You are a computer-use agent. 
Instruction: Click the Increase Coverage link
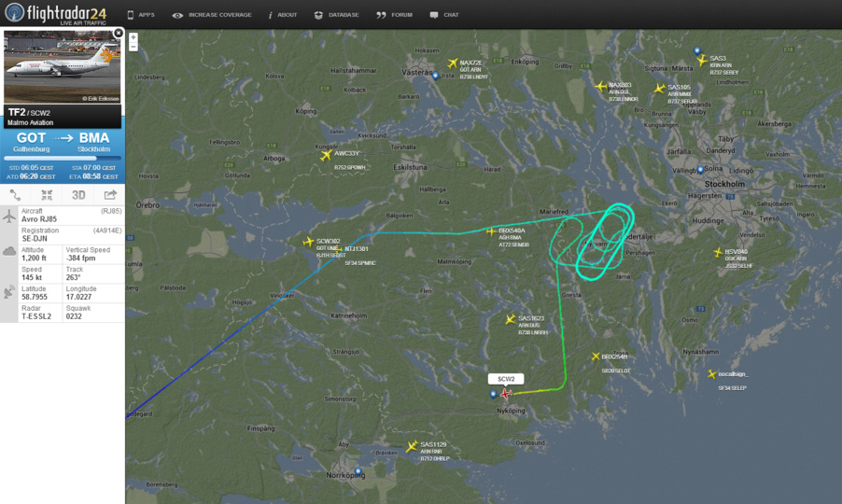point(212,15)
